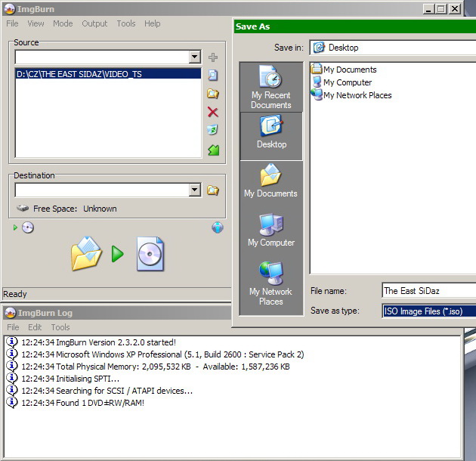The height and width of the screenshot is (461, 476).
Task: Expand the Destination dropdown arrow
Action: (194, 190)
